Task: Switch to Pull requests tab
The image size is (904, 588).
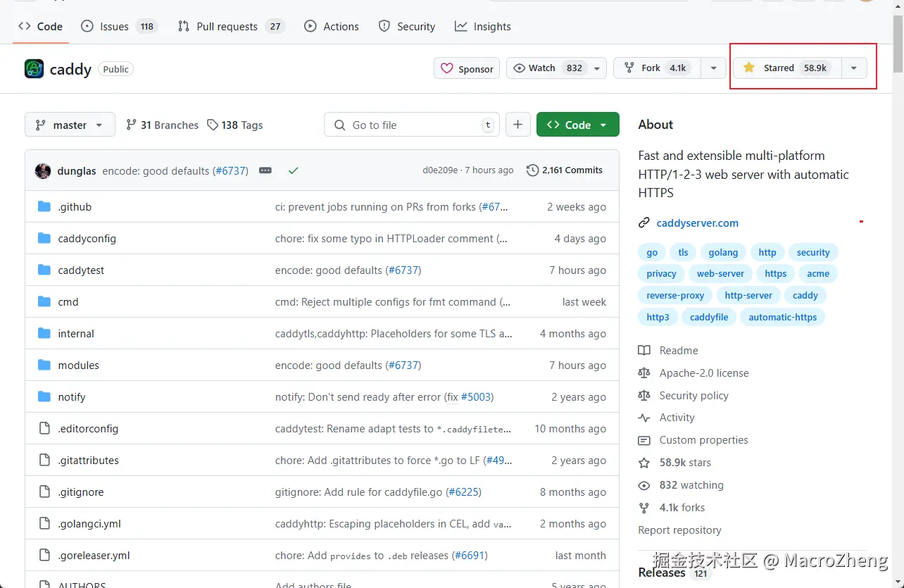Action: coord(230,26)
